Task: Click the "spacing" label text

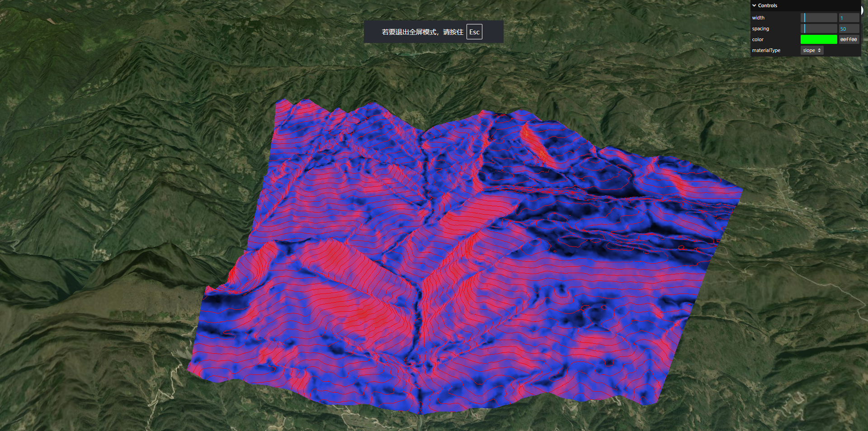Action: [760, 28]
